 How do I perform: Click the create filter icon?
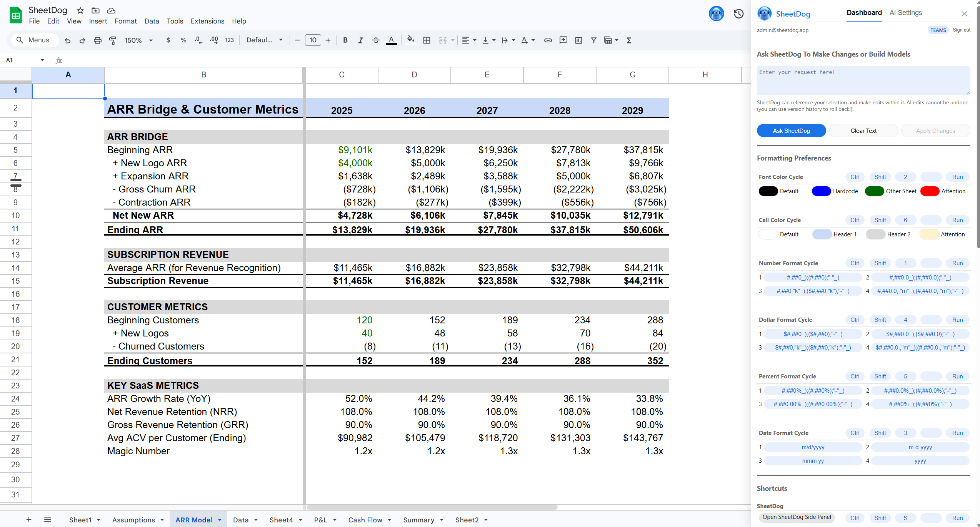pos(593,40)
